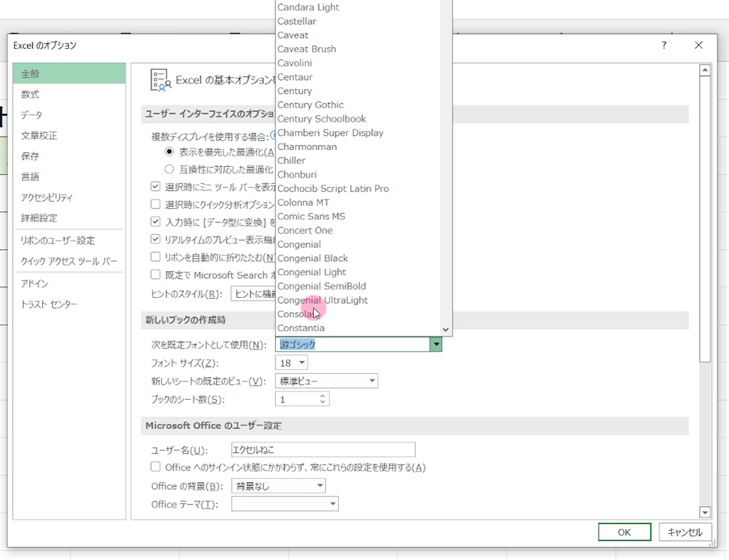Click the OK button
This screenshot has height=560, width=729.
[624, 532]
